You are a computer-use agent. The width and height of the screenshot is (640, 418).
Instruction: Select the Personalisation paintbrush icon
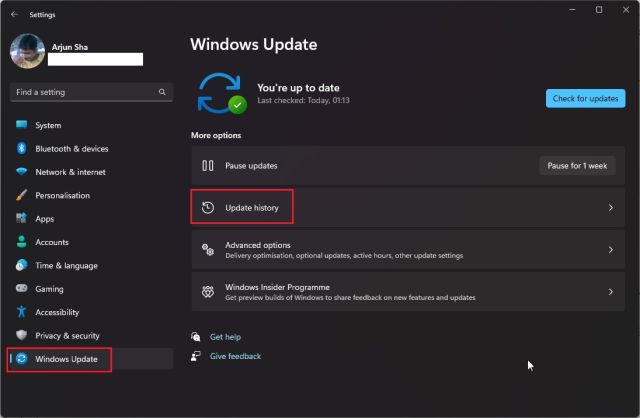[21, 195]
